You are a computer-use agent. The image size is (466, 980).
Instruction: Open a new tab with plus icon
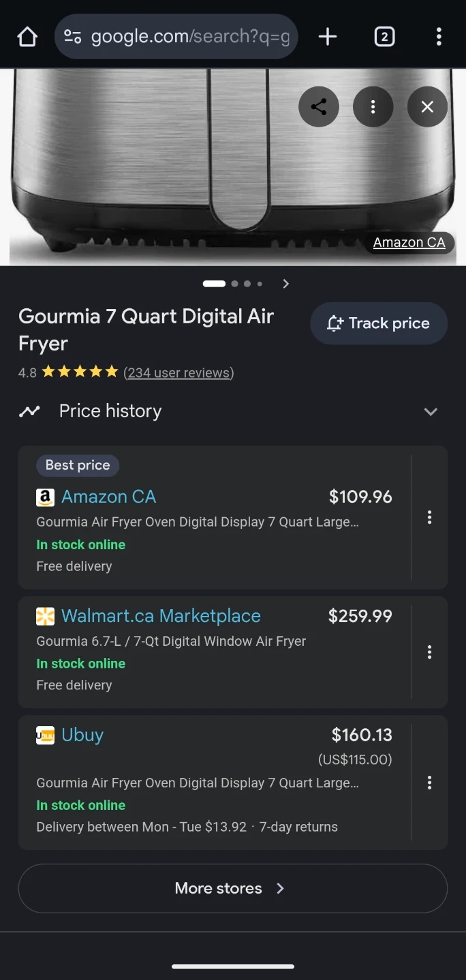click(328, 37)
